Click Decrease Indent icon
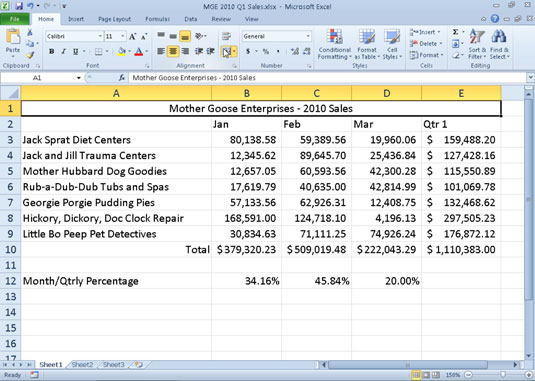Viewport: 535px width, 381px height. tap(199, 52)
